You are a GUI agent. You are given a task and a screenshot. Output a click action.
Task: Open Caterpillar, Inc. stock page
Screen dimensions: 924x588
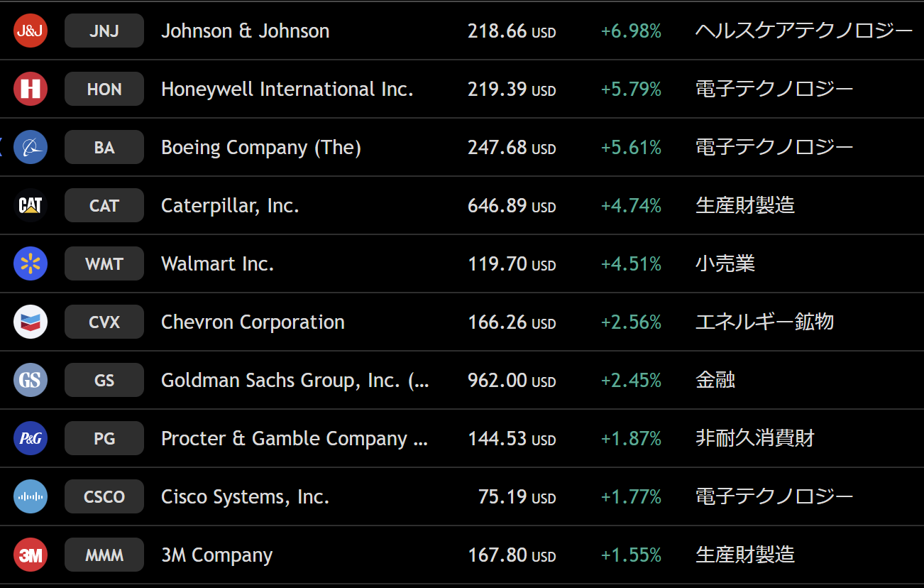tap(230, 206)
